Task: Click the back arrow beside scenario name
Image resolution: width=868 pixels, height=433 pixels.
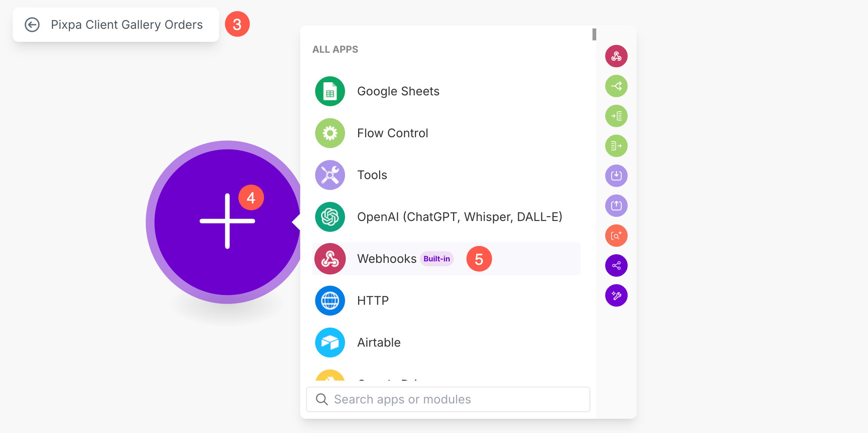Action: pyautogui.click(x=32, y=25)
